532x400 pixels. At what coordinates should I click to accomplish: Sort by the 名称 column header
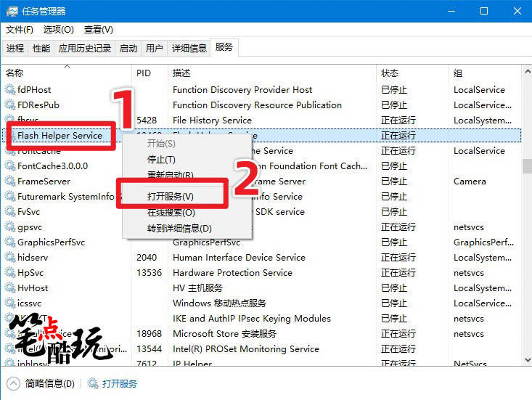coord(67,73)
